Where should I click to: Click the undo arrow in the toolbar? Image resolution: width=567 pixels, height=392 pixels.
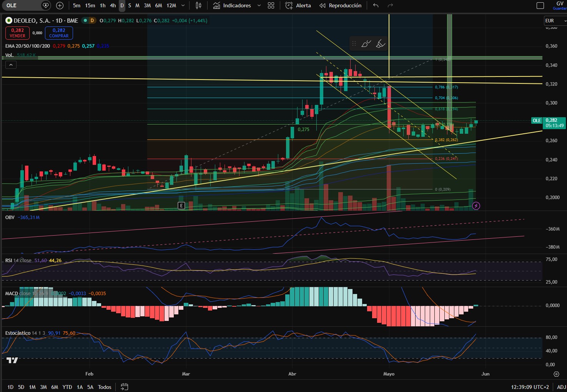pos(376,5)
